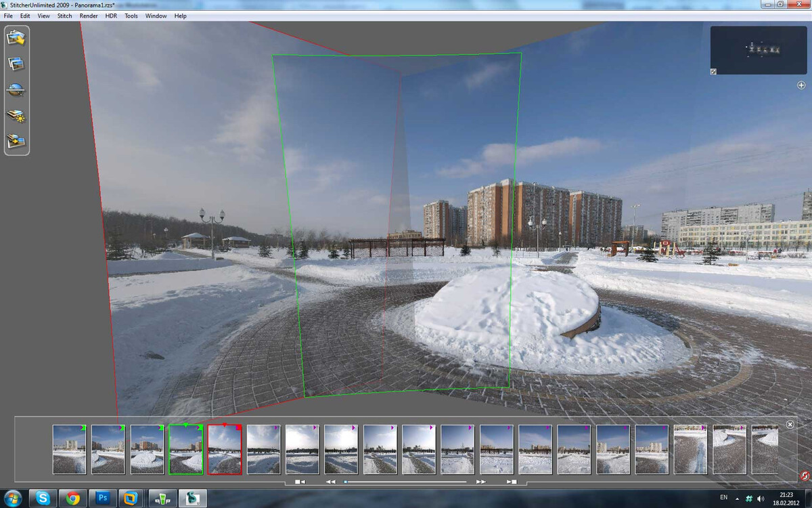This screenshot has width=812, height=508.
Task: Click the circled plus zoom button
Action: (x=801, y=85)
